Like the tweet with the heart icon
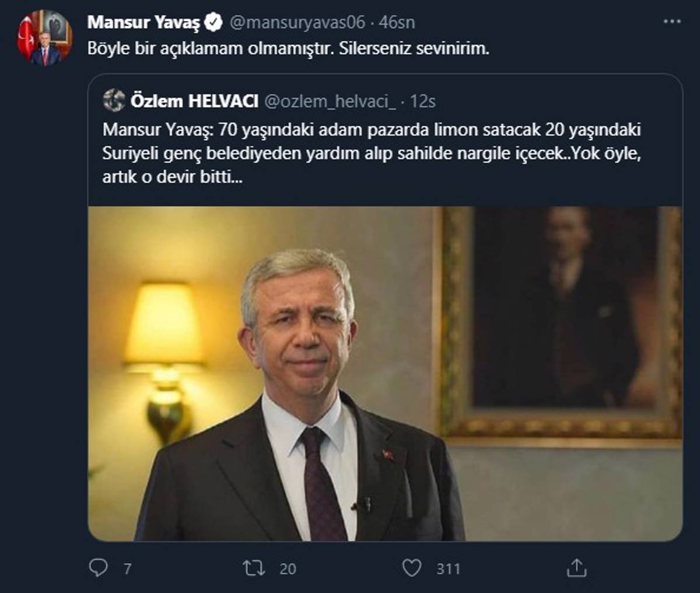The image size is (700, 593). 412,568
